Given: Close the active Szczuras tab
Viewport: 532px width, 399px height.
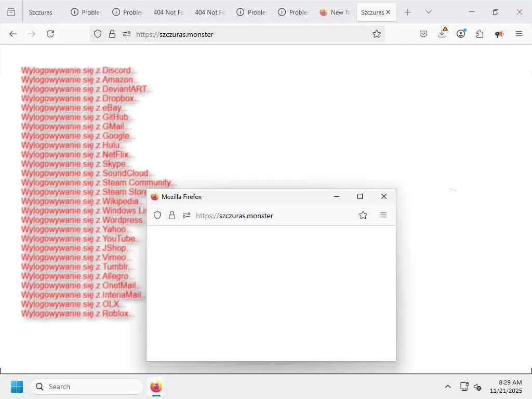Looking at the screenshot, I should point(388,12).
